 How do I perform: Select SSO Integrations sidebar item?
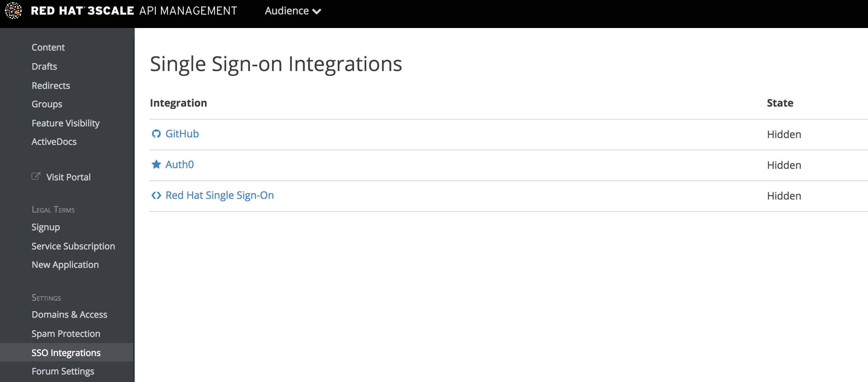coord(66,352)
